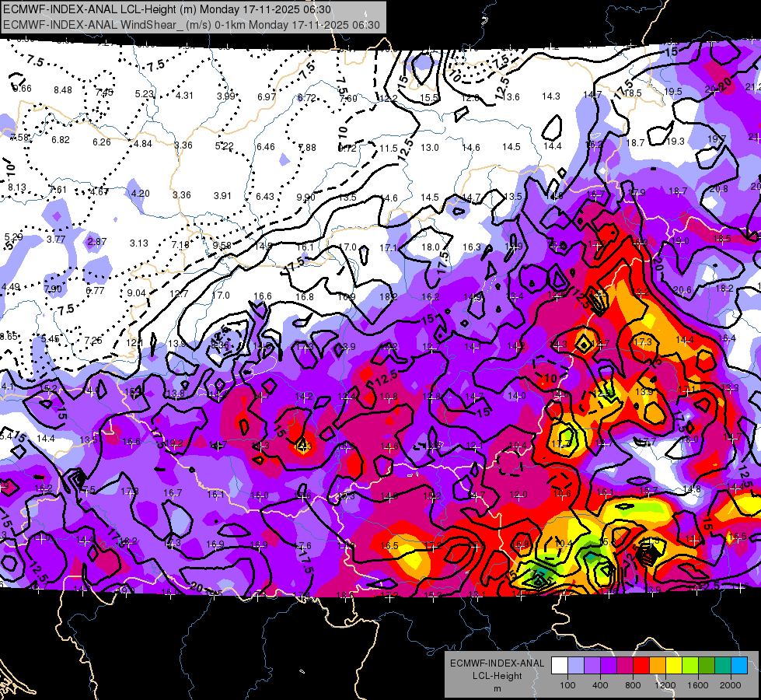Click the sky blue legend swatch
The image size is (761, 700).
click(739, 665)
